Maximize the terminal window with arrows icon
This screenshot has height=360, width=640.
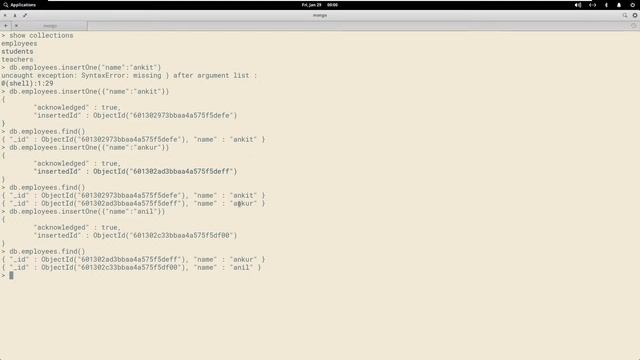25,15
